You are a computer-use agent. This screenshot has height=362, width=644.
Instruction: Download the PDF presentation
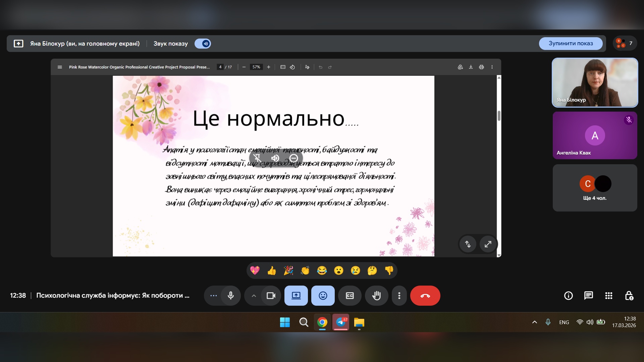(x=471, y=67)
